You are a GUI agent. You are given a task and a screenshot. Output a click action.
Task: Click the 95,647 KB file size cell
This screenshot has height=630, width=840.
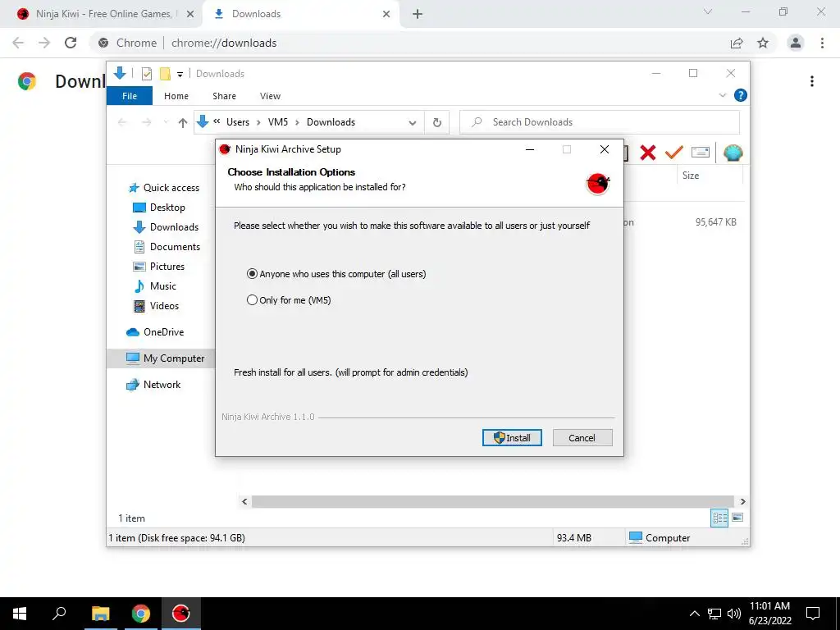715,221
